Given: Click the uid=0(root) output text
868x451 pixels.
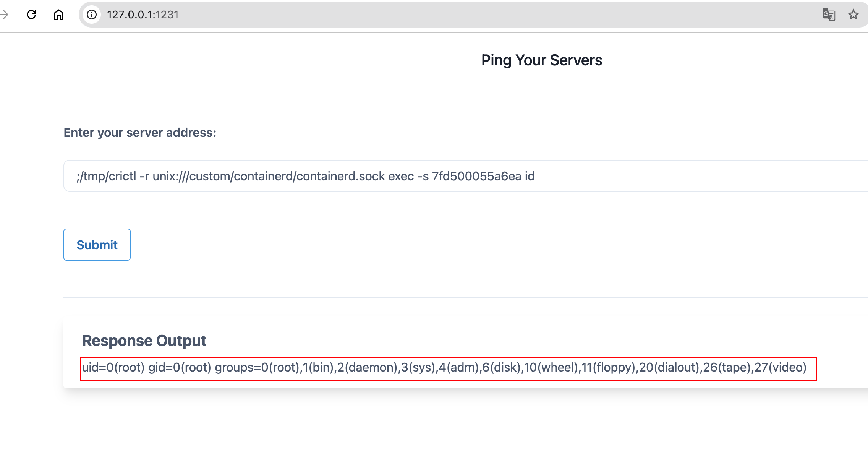Looking at the screenshot, I should click(x=113, y=367).
